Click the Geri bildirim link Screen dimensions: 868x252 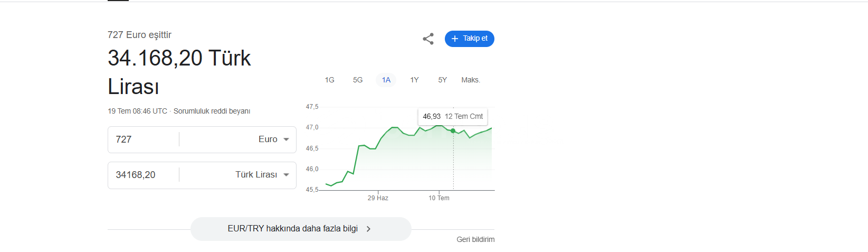[x=475, y=239]
